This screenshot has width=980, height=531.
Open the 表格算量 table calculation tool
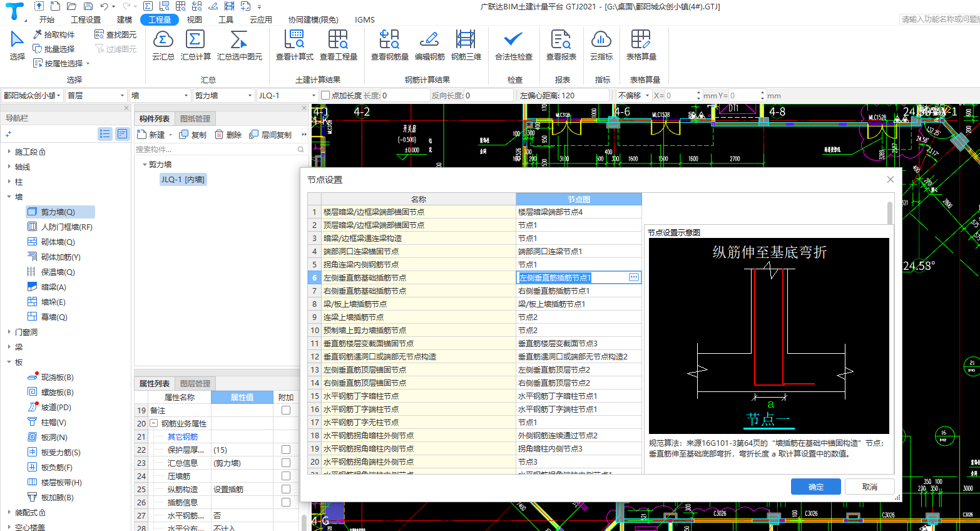(641, 45)
